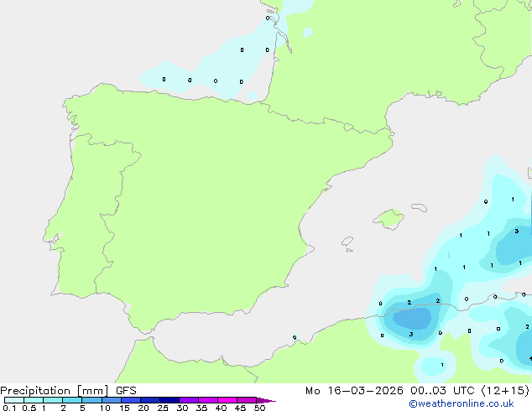Pick the 45–50 mm legend swatch
532x411 pixels.
247,400
